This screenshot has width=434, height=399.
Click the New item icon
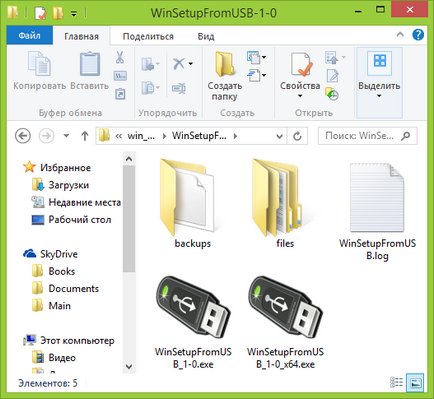pyautogui.click(x=254, y=57)
